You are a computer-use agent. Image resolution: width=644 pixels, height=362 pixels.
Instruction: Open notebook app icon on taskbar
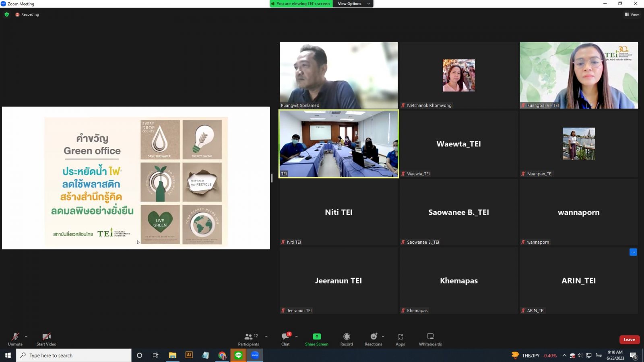(205, 355)
